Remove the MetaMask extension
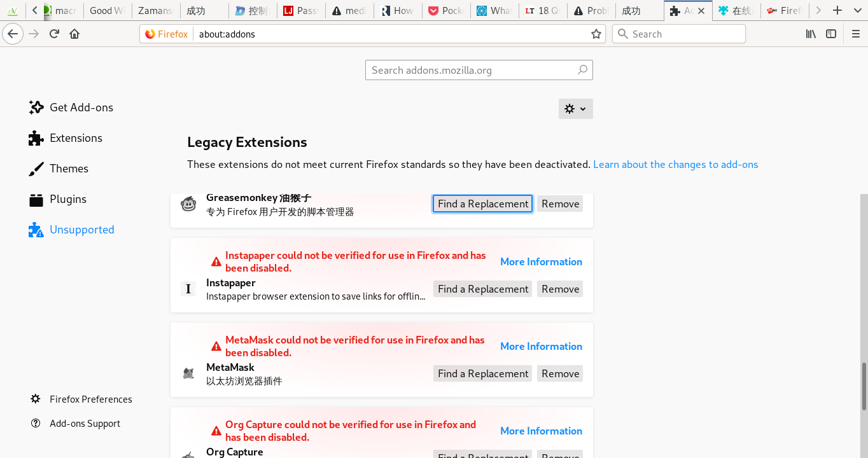Screen dimensions: 868x458 click(560, 373)
